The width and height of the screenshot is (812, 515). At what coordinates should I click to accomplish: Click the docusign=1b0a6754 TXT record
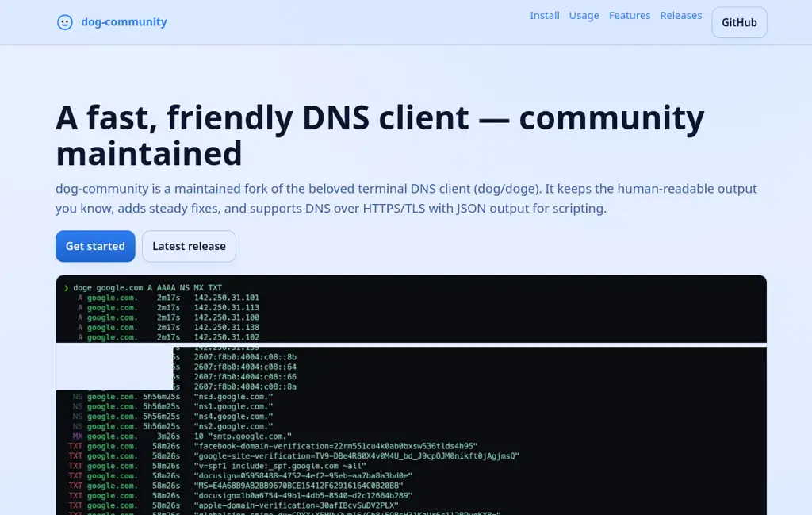(x=304, y=495)
